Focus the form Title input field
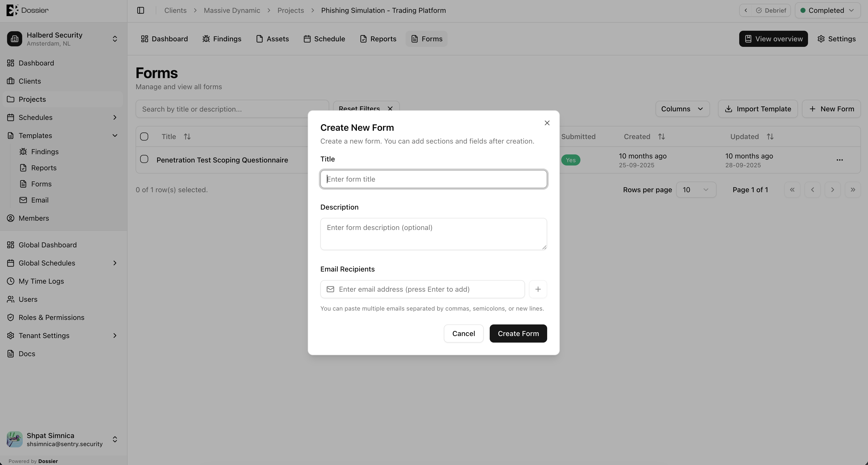 [x=433, y=179]
